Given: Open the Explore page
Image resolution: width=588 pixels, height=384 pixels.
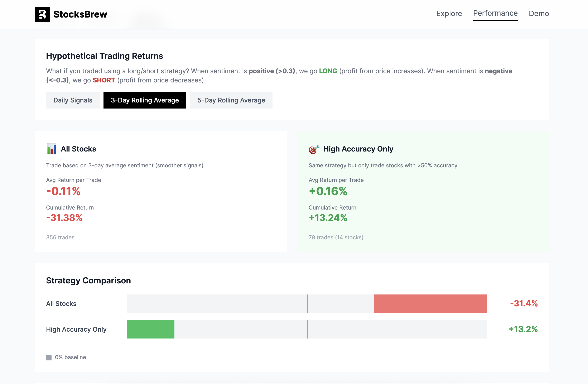Looking at the screenshot, I should [449, 13].
